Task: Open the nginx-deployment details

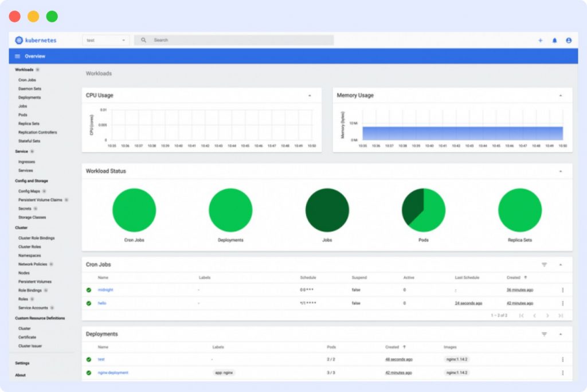Action: [112, 372]
